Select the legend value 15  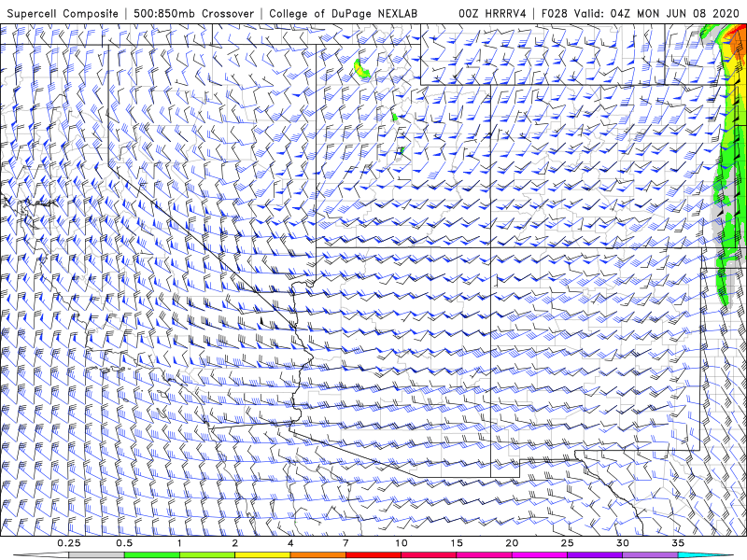(x=457, y=543)
